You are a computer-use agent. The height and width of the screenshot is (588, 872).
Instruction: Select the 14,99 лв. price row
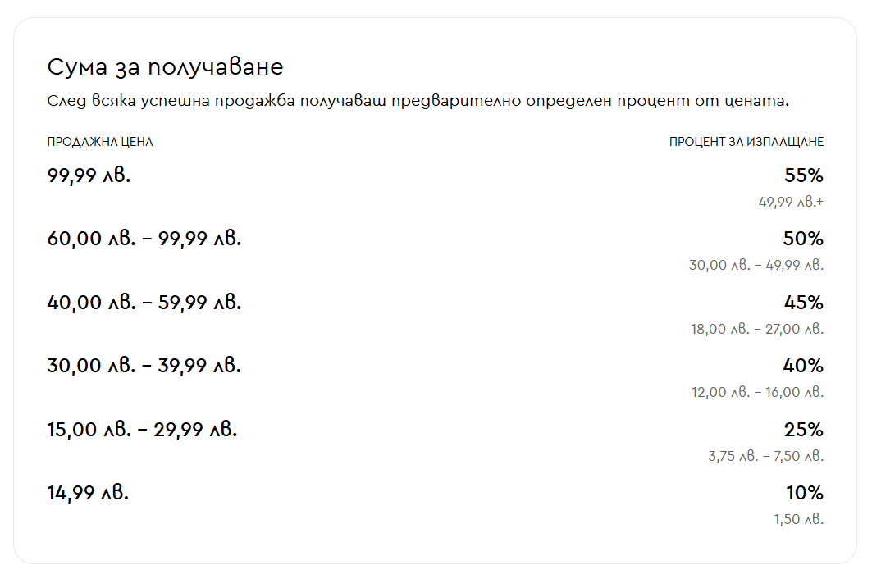tap(89, 493)
